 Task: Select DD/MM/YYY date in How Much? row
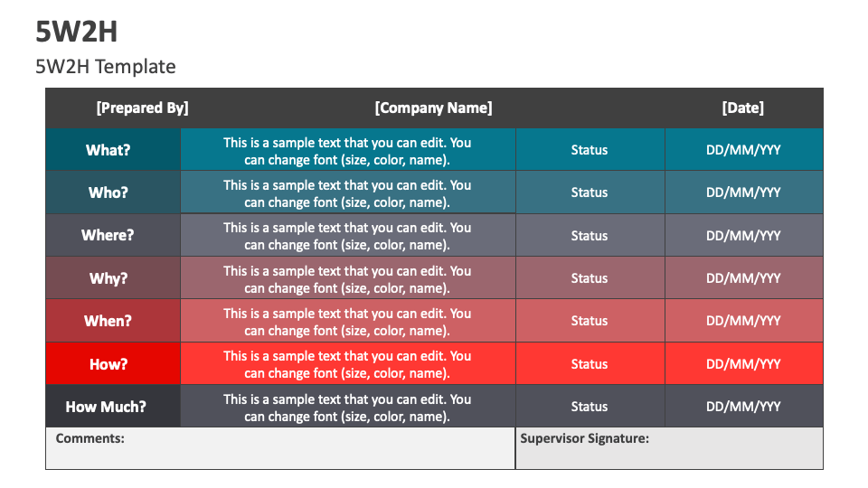[744, 406]
